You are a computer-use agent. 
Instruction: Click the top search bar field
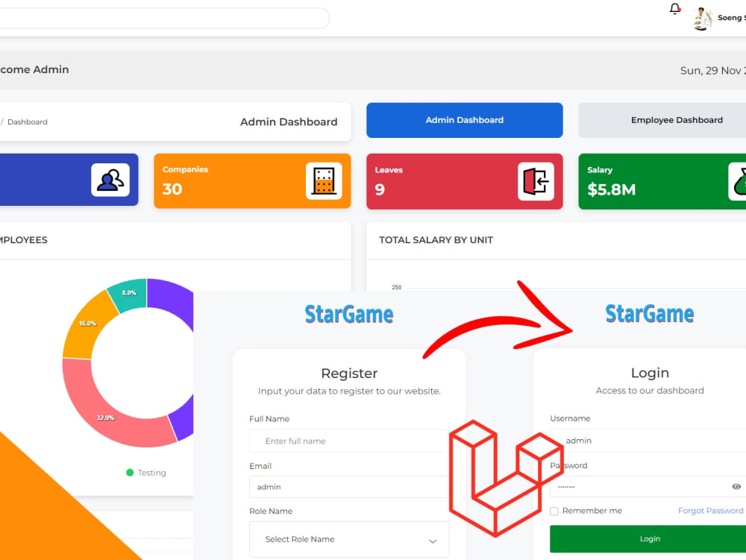pos(164,18)
